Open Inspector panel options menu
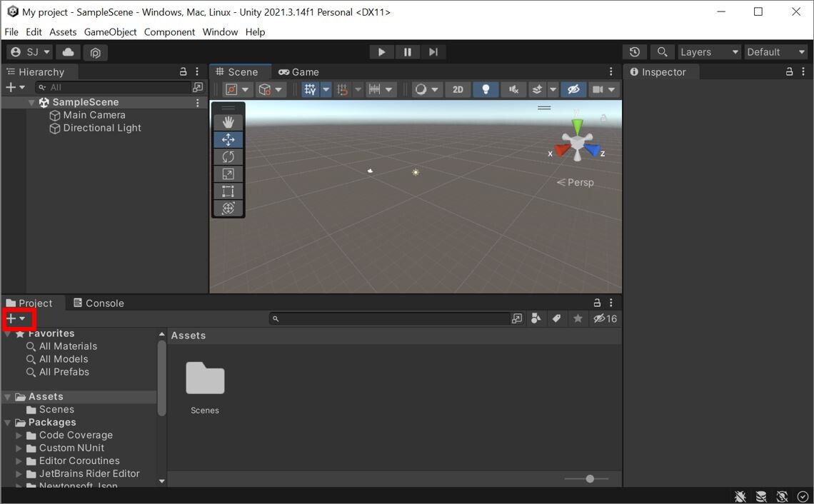 tap(803, 71)
